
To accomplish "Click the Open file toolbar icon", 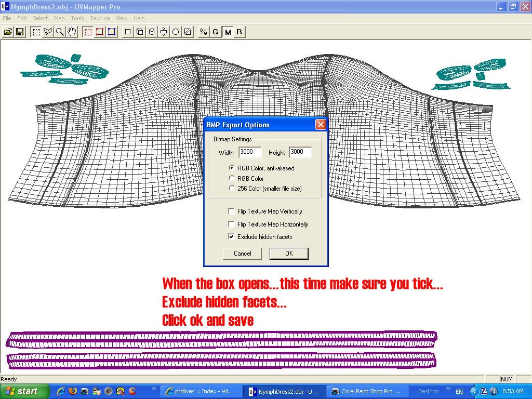I will 8,32.
